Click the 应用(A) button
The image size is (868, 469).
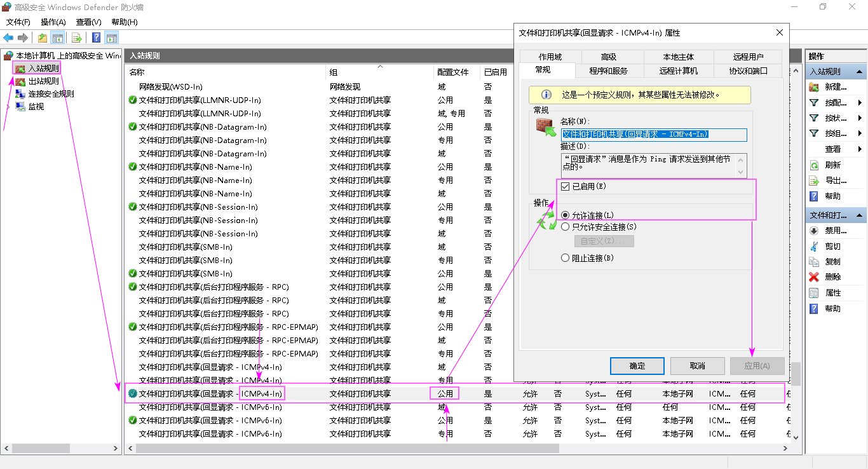(x=757, y=366)
